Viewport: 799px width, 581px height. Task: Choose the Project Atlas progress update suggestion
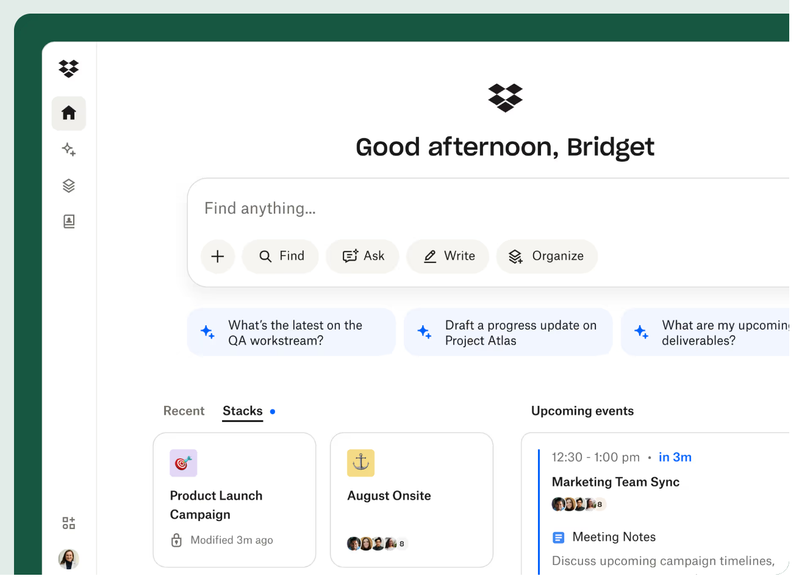click(508, 332)
